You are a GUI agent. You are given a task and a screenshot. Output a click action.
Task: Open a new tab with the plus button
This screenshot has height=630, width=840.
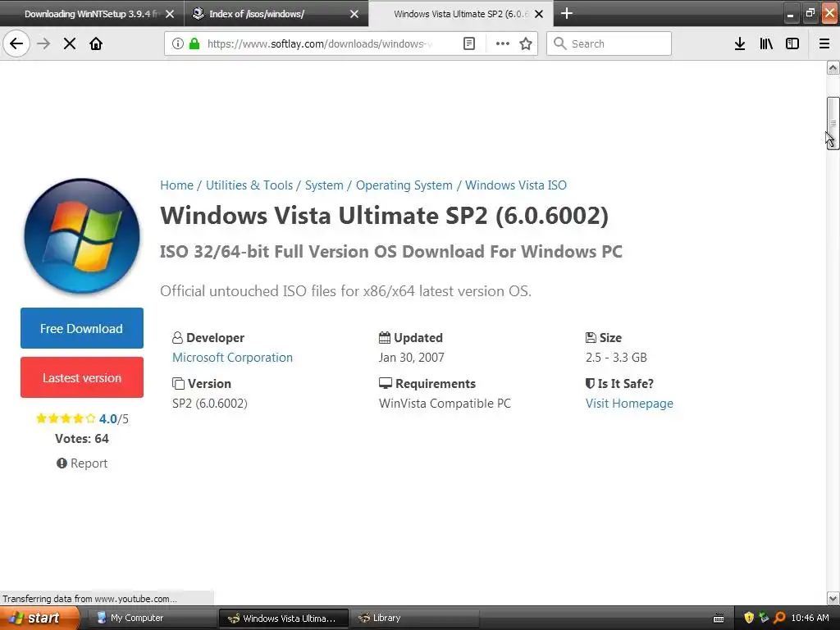coord(566,13)
